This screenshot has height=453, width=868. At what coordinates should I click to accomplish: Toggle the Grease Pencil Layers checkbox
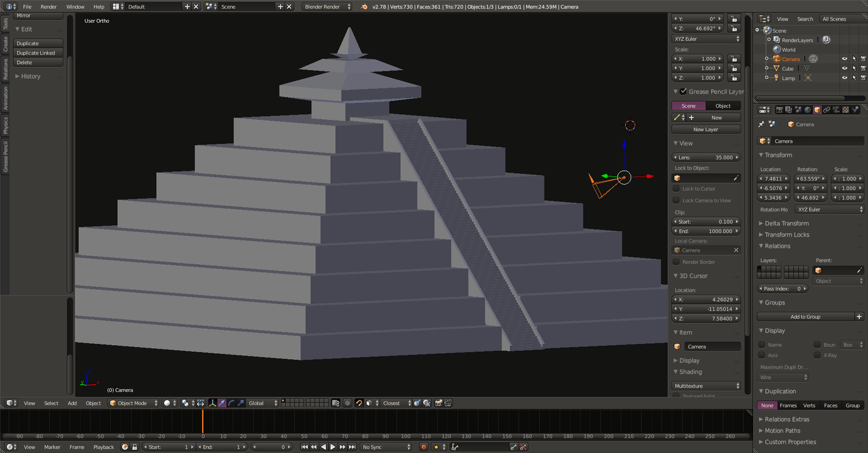tap(684, 92)
